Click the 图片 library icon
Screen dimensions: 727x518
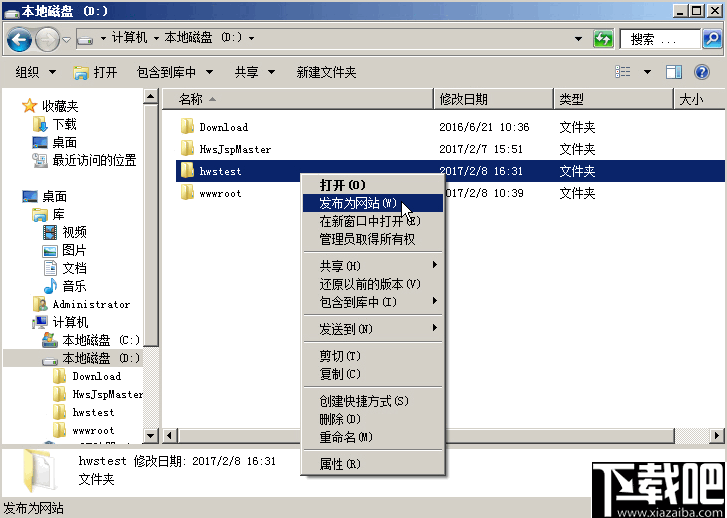click(x=50, y=250)
